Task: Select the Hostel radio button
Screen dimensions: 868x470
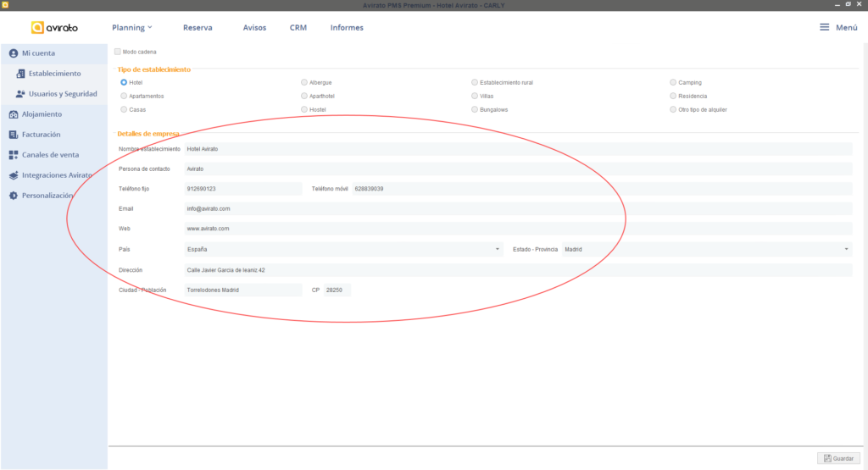Action: tap(304, 109)
